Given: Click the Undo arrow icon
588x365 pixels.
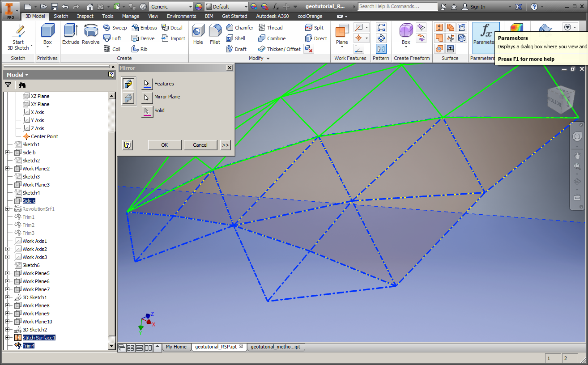Looking at the screenshot, I should coord(65,7).
